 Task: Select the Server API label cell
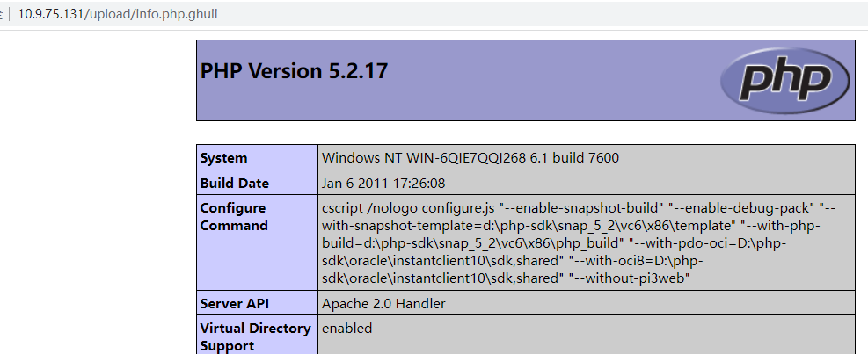pyautogui.click(x=234, y=304)
